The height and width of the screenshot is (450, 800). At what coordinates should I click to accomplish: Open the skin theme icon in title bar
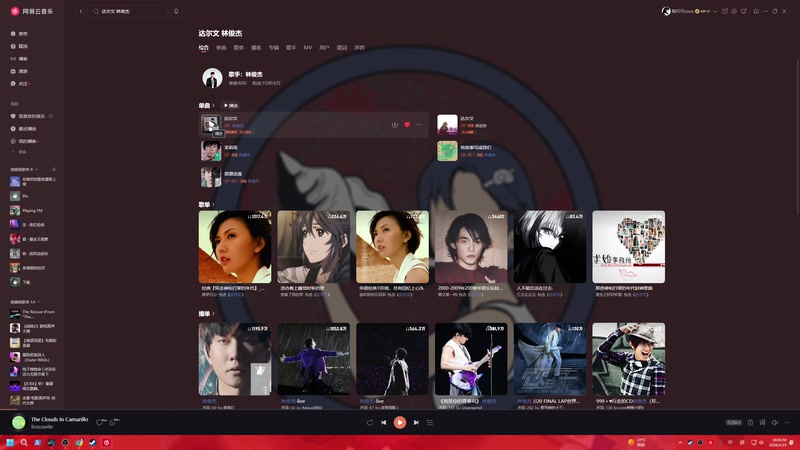point(744,11)
